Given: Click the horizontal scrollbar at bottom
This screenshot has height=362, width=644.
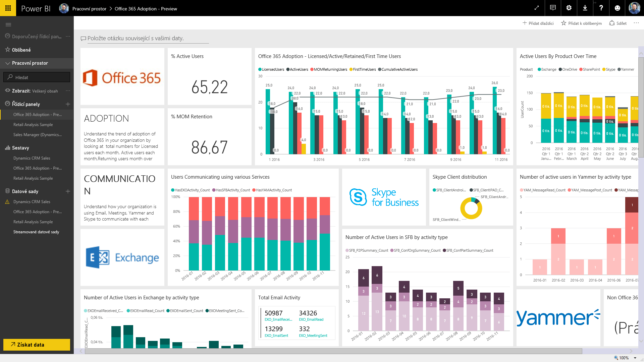Looking at the screenshot, I should click(x=333, y=351).
